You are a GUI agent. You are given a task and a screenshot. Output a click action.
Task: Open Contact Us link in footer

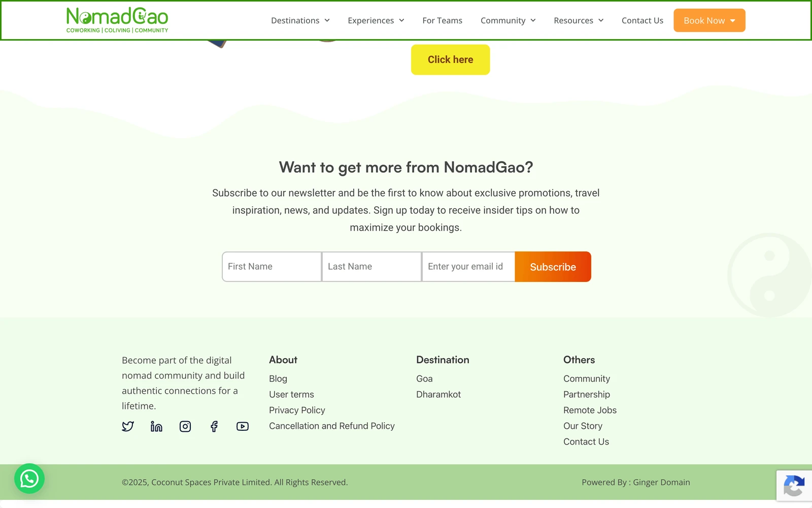point(586,441)
